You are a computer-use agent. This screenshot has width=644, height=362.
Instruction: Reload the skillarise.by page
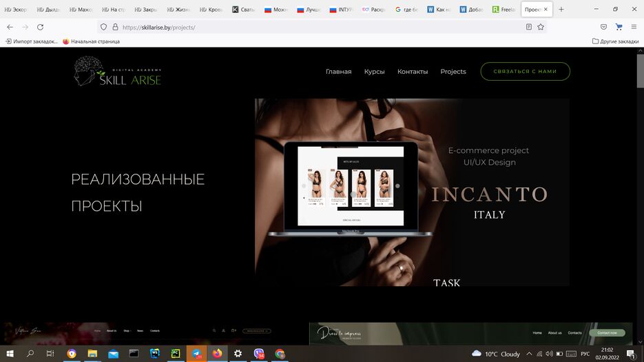pos(40,27)
